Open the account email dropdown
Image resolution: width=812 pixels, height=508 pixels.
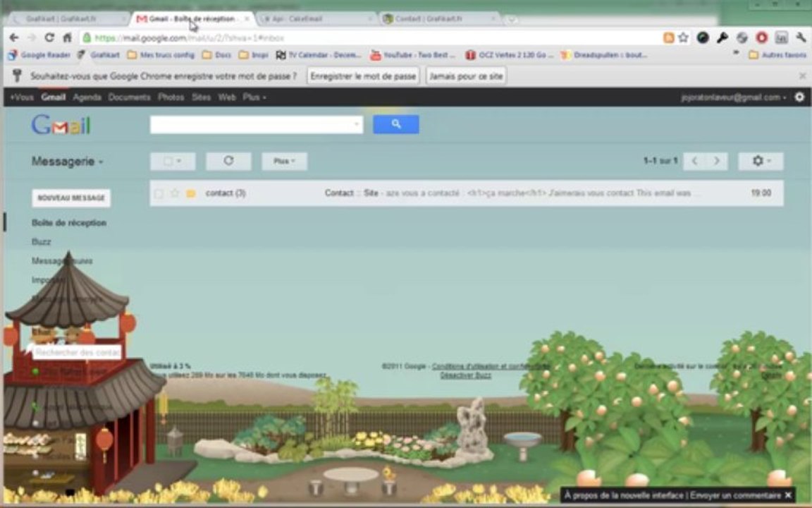pos(733,97)
